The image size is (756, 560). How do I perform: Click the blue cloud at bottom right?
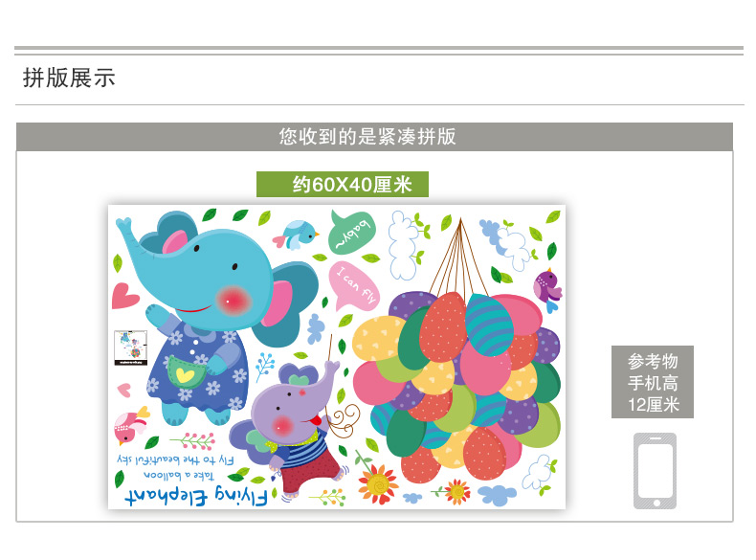point(497,495)
